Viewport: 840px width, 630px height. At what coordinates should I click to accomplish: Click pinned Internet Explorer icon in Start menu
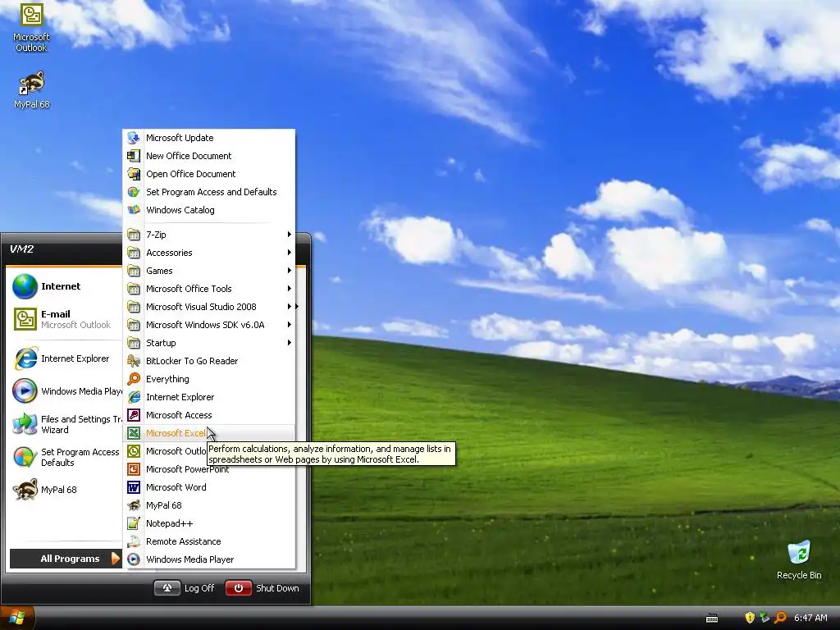point(25,358)
